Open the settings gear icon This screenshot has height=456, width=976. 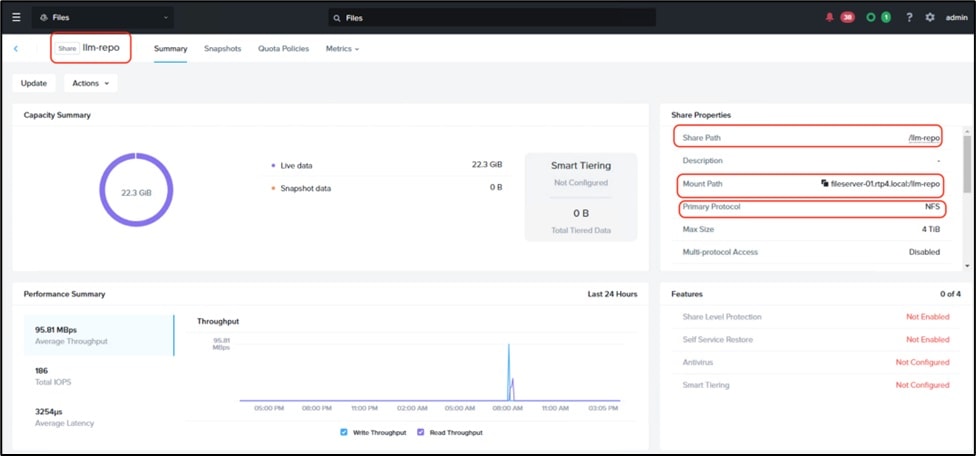[930, 17]
